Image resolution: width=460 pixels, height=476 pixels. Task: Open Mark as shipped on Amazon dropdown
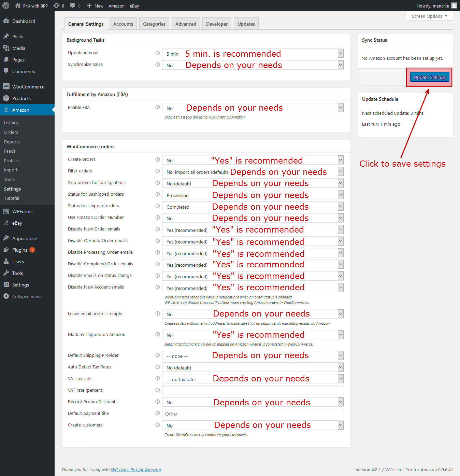[x=253, y=335]
